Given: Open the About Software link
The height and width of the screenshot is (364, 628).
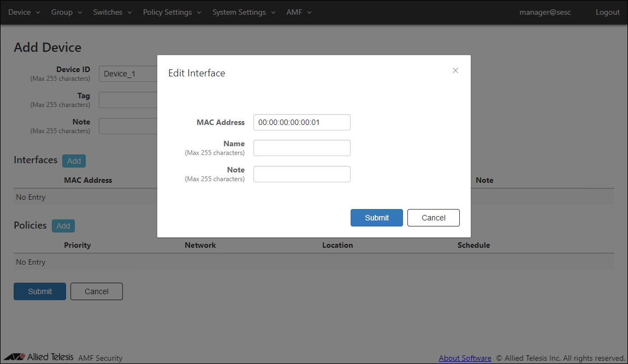Looking at the screenshot, I should [465, 358].
